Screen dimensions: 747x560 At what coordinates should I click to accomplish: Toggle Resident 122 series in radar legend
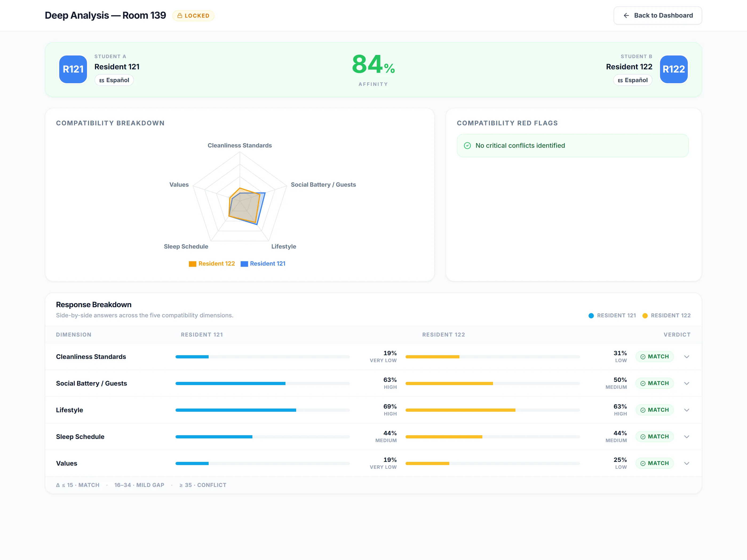tap(212, 264)
